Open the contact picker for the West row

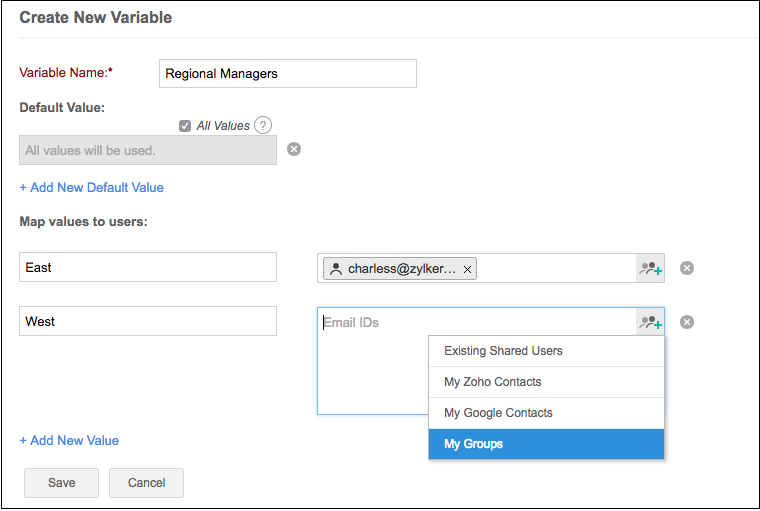pos(651,322)
